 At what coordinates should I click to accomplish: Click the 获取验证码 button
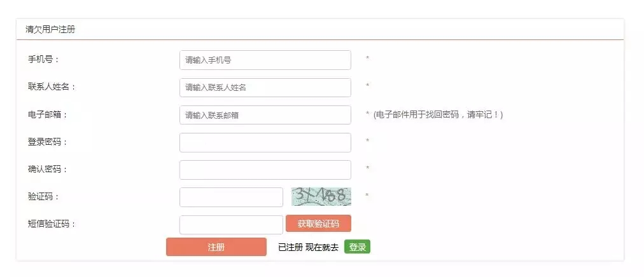click(x=318, y=224)
